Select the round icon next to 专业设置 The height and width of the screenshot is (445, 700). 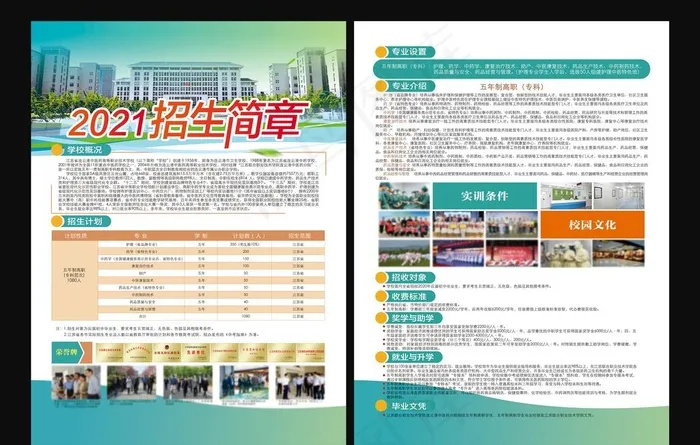point(377,50)
